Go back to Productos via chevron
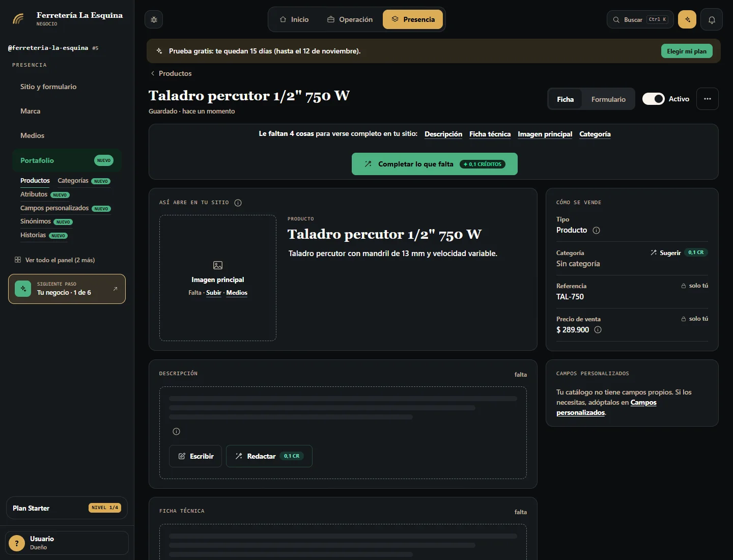The height and width of the screenshot is (560, 733). 171,73
